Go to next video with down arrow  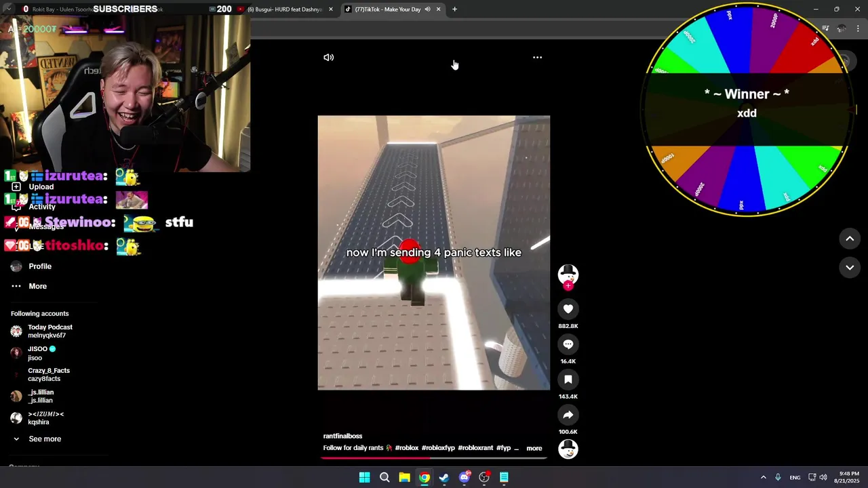point(850,268)
